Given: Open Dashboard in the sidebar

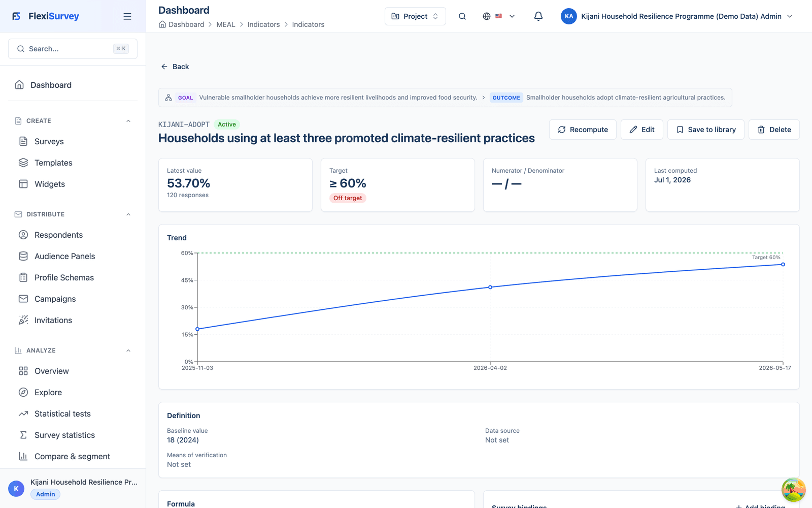Looking at the screenshot, I should tap(73, 85).
